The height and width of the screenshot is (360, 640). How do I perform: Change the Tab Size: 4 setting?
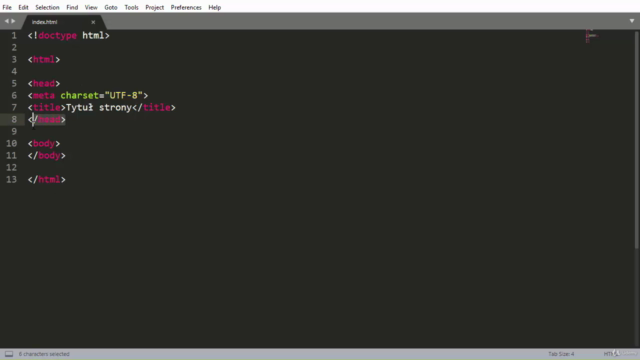point(561,354)
